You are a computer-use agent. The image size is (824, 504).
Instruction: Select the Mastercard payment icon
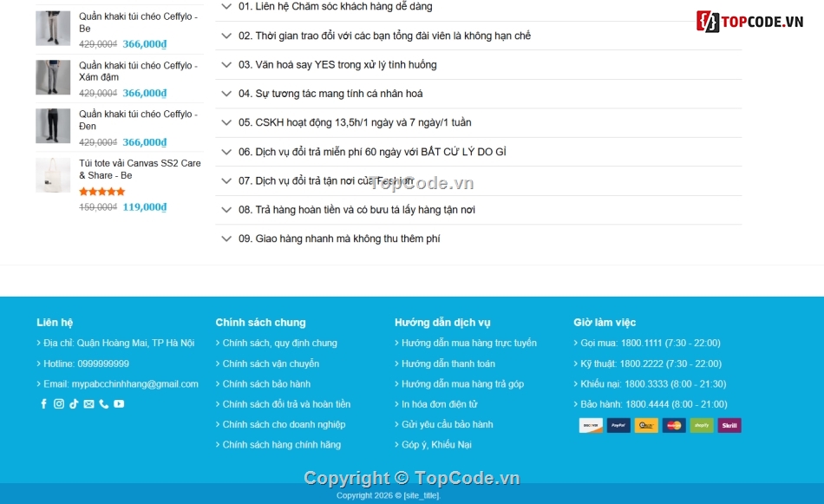pyautogui.click(x=674, y=425)
